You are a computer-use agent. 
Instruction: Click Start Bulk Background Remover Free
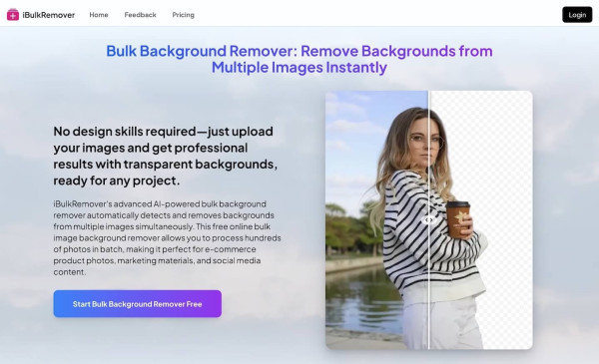pos(138,304)
